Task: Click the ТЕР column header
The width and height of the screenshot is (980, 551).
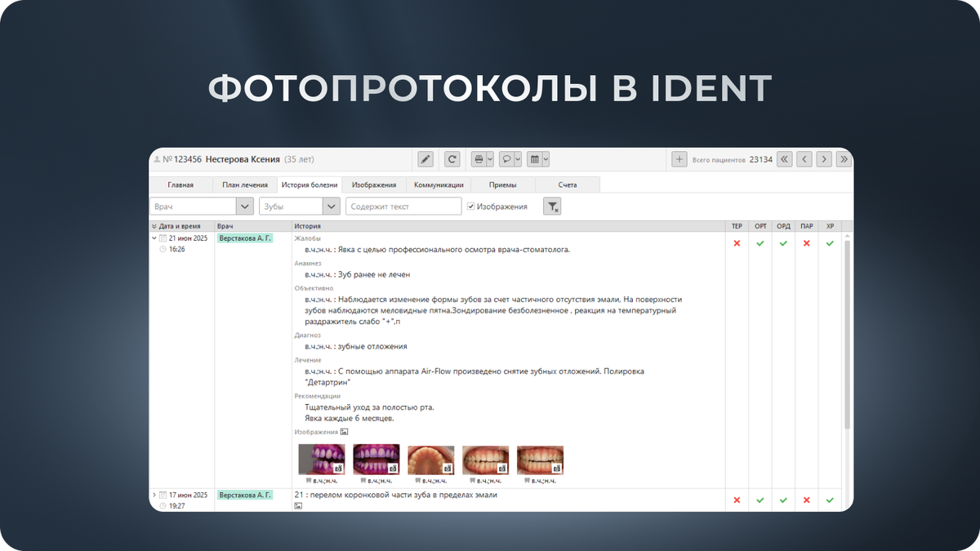Action: (737, 226)
